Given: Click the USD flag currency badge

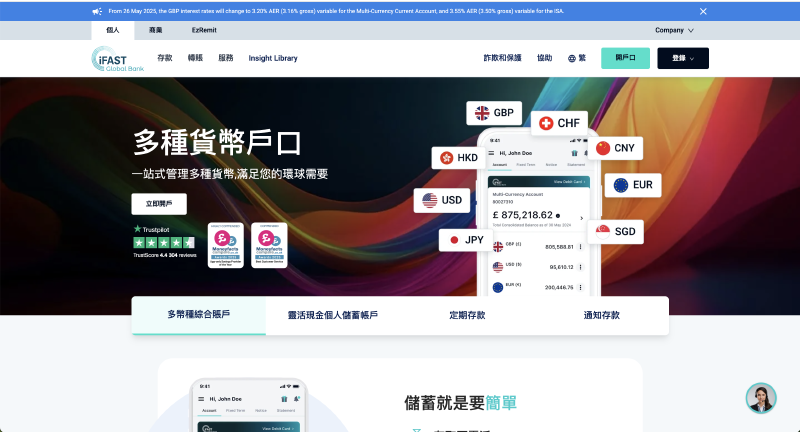Looking at the screenshot, I should (443, 200).
